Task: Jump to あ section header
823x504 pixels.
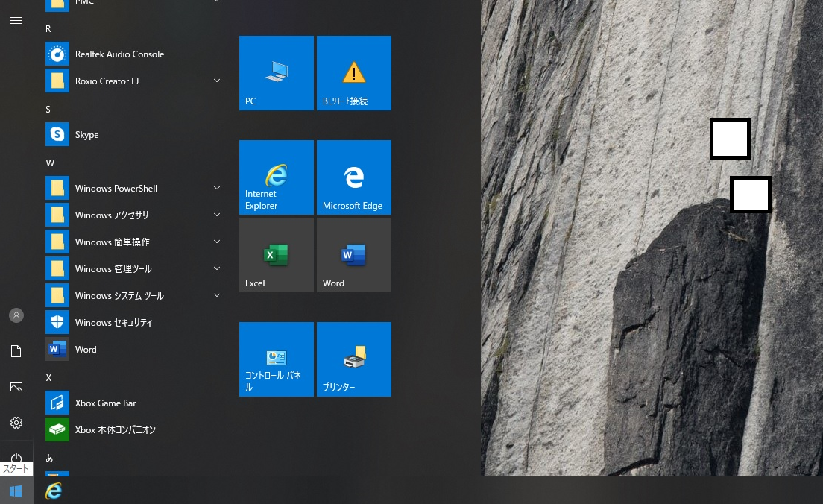Action: tap(49, 459)
